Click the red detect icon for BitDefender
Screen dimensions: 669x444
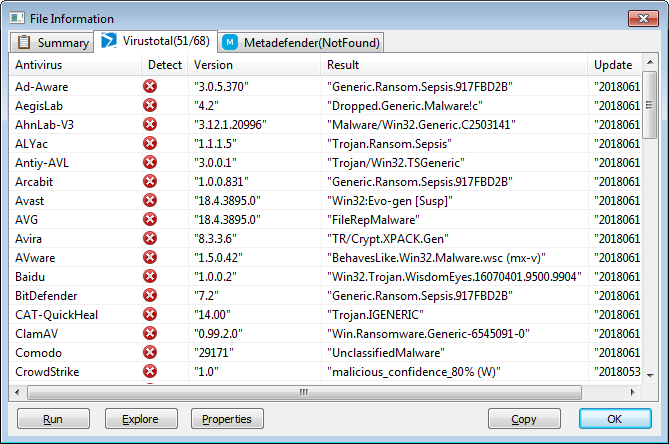tap(150, 295)
